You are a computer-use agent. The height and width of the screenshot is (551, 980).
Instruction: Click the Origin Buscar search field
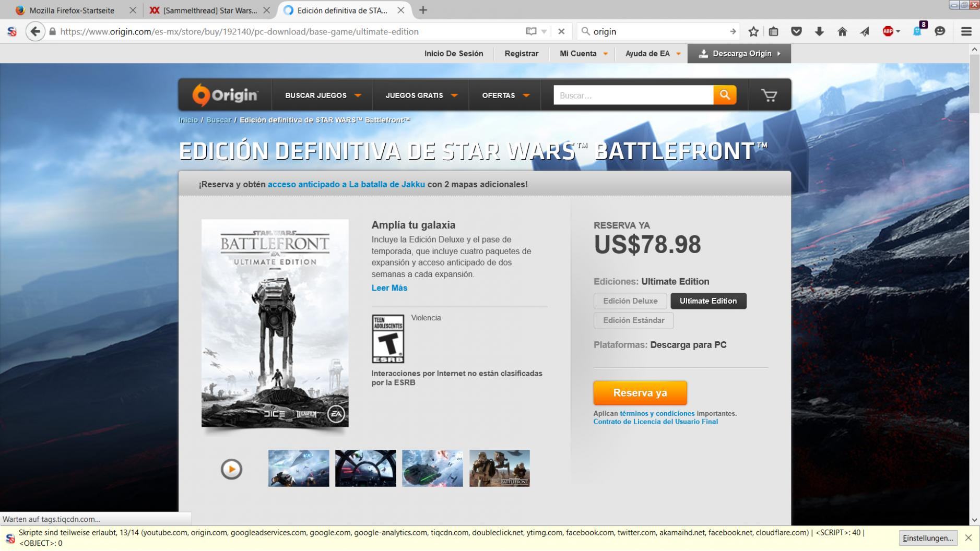pyautogui.click(x=633, y=95)
